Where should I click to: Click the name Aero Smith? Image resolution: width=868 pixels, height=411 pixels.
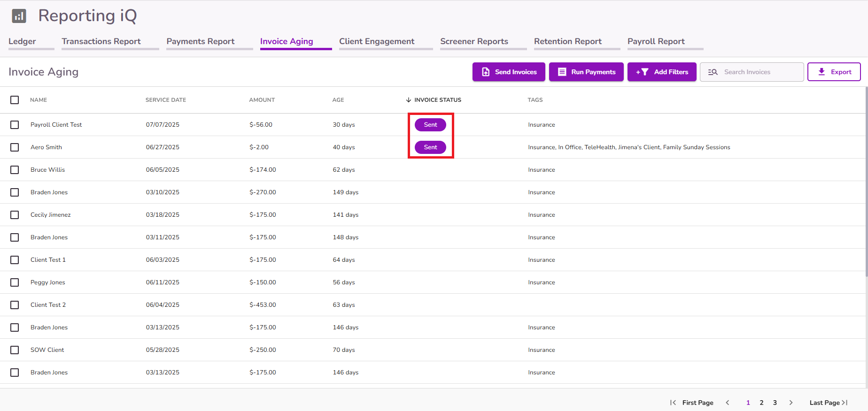(46, 147)
